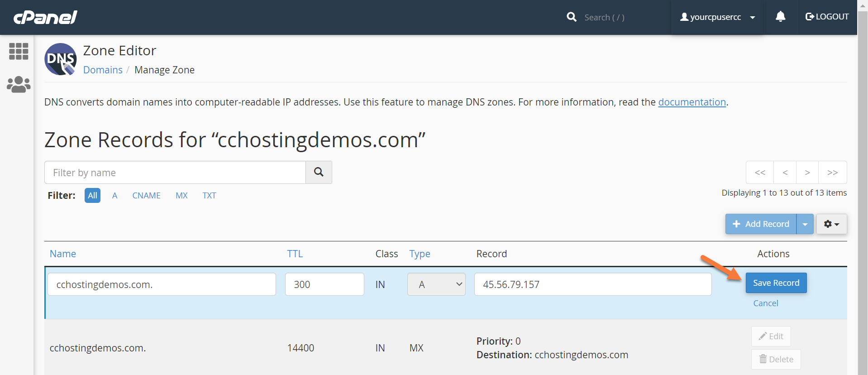The width and height of the screenshot is (868, 375).
Task: Filter records by CNAME type
Action: [146, 196]
